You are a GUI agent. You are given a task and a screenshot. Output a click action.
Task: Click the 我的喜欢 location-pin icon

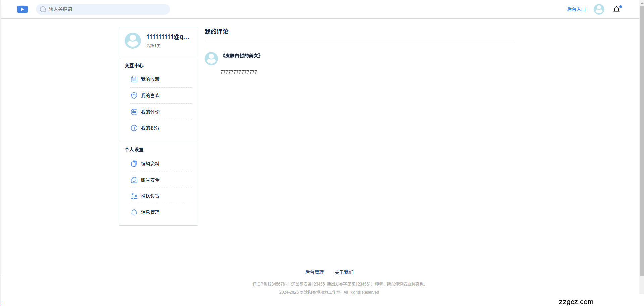[134, 95]
